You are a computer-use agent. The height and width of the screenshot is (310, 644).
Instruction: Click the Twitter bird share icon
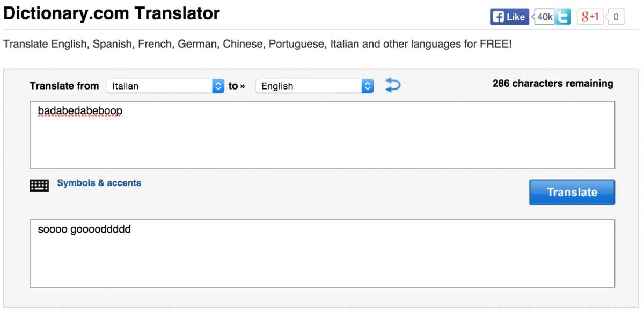point(563,17)
